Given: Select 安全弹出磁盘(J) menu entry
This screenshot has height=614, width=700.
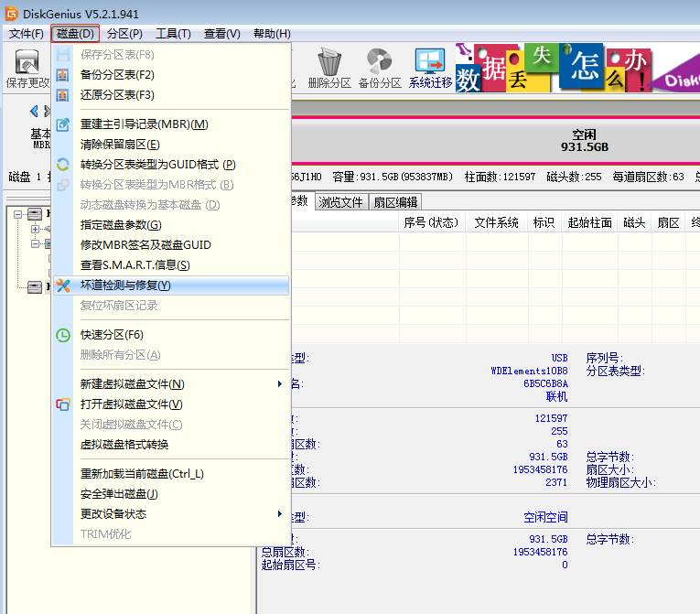Looking at the screenshot, I should click(171, 494).
